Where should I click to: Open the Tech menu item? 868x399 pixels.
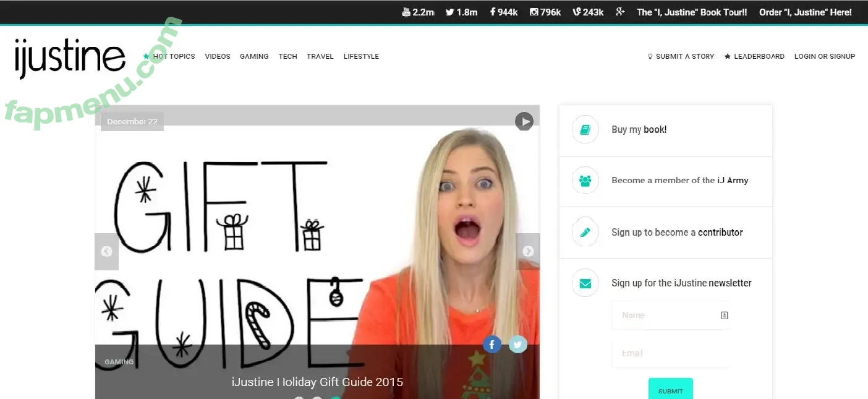(287, 56)
